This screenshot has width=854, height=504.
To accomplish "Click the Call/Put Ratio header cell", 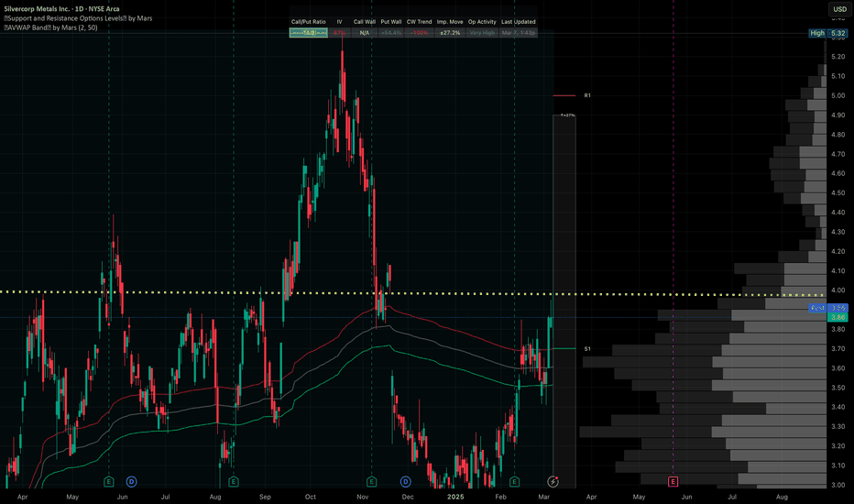I will point(308,22).
